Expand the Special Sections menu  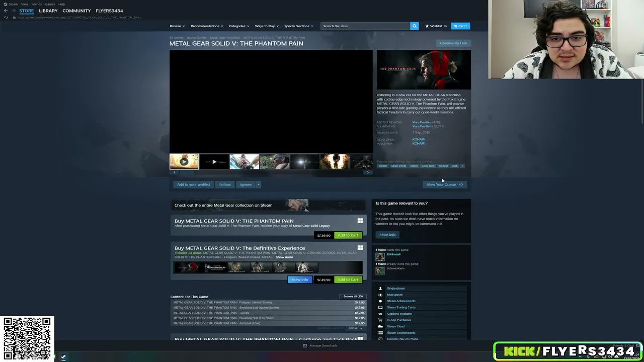pos(298,26)
